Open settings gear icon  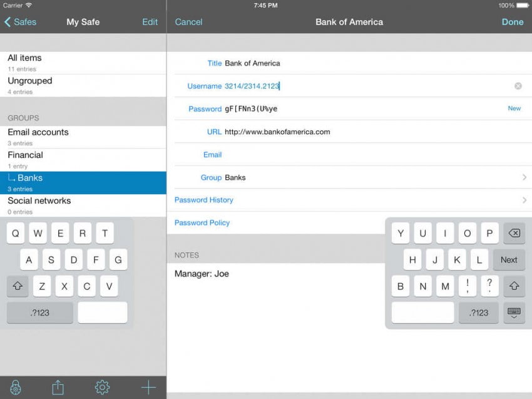pyautogui.click(x=102, y=387)
